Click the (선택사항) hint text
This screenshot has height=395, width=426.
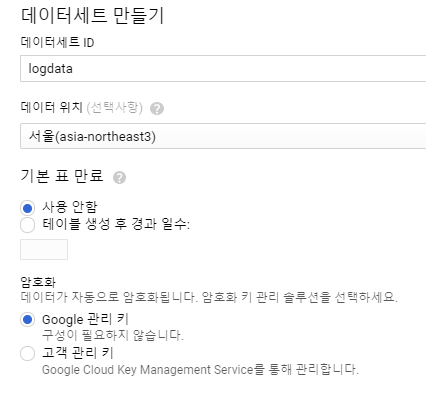click(x=115, y=108)
